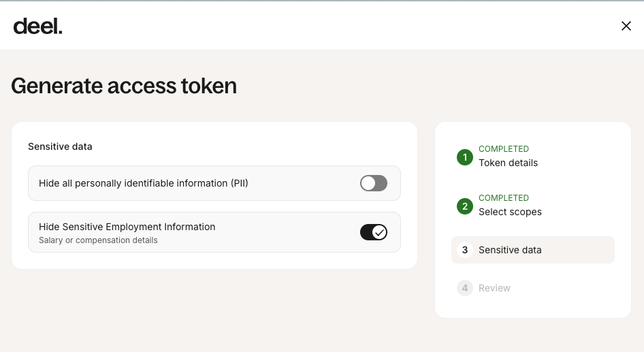
Task: Go back to Token details step
Action: (x=508, y=163)
